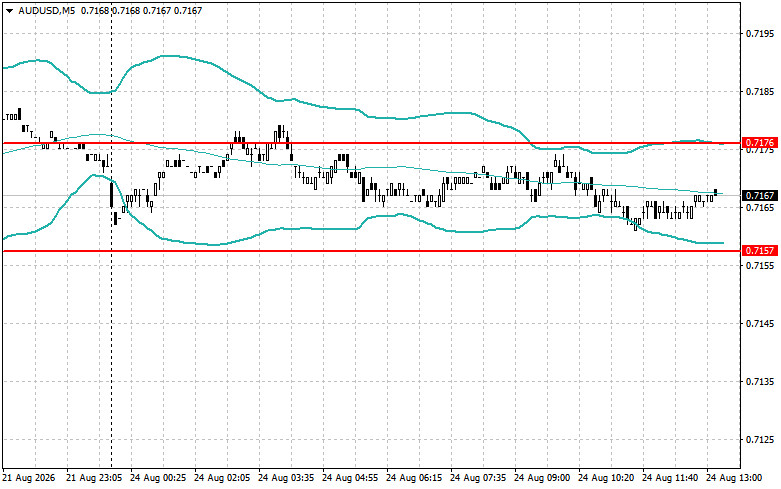Click the 24 Aug 09:00 time label

[542, 478]
